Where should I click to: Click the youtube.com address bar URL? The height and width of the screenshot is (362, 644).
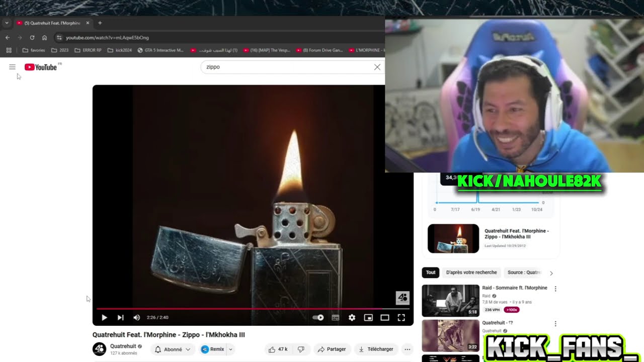coord(107,38)
